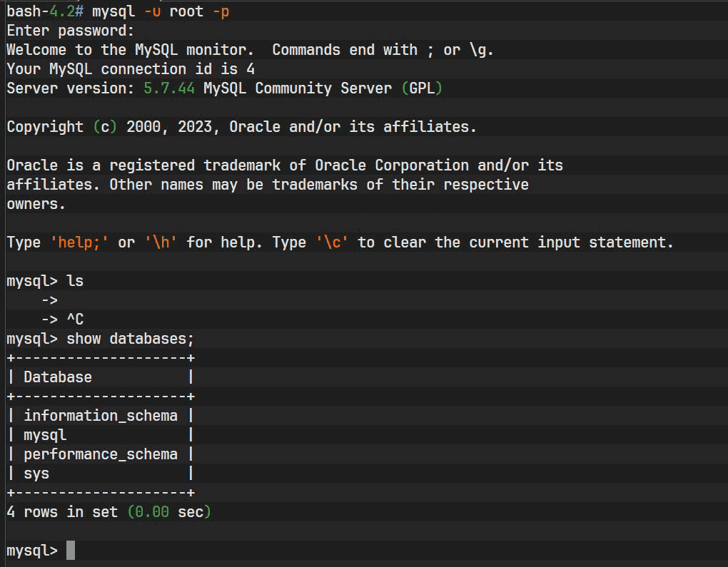
Task: Click the 'Database' column header
Action: (58, 377)
